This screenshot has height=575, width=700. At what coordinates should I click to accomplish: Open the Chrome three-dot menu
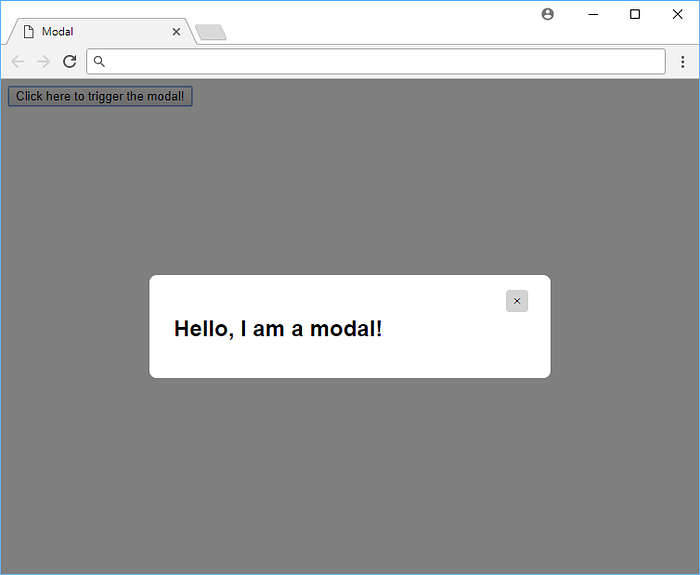[682, 62]
